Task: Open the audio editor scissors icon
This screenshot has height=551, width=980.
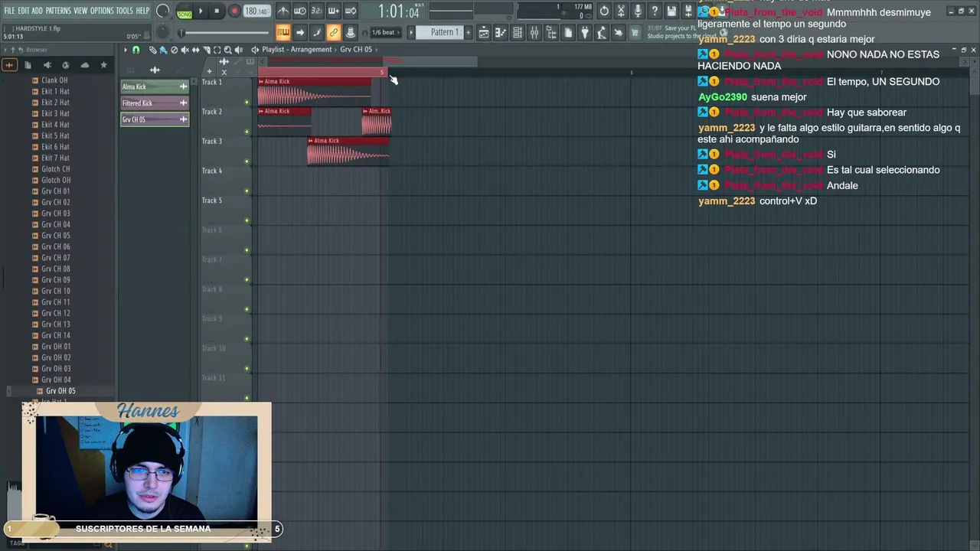Action: [621, 11]
